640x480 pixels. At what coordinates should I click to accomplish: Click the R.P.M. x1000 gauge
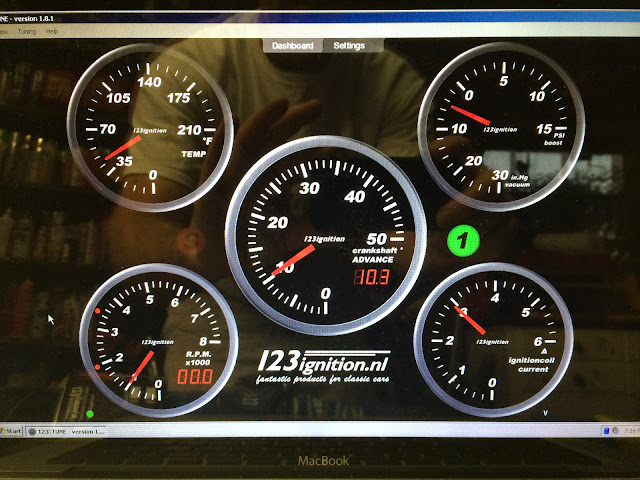click(159, 340)
